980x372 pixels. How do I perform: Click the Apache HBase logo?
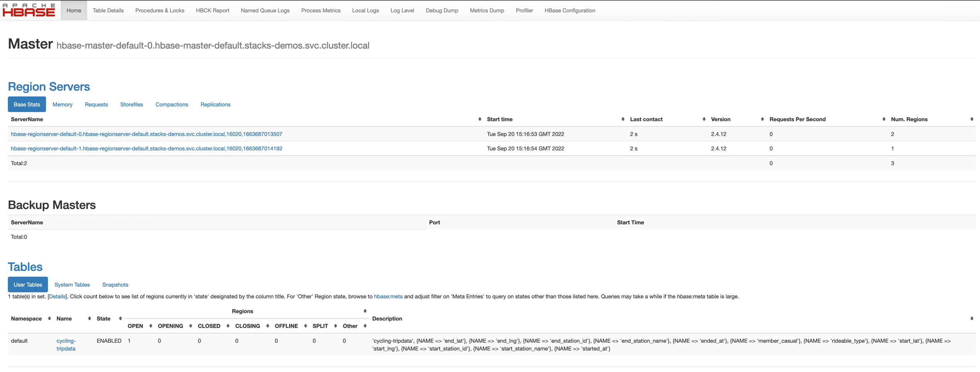[x=28, y=11]
